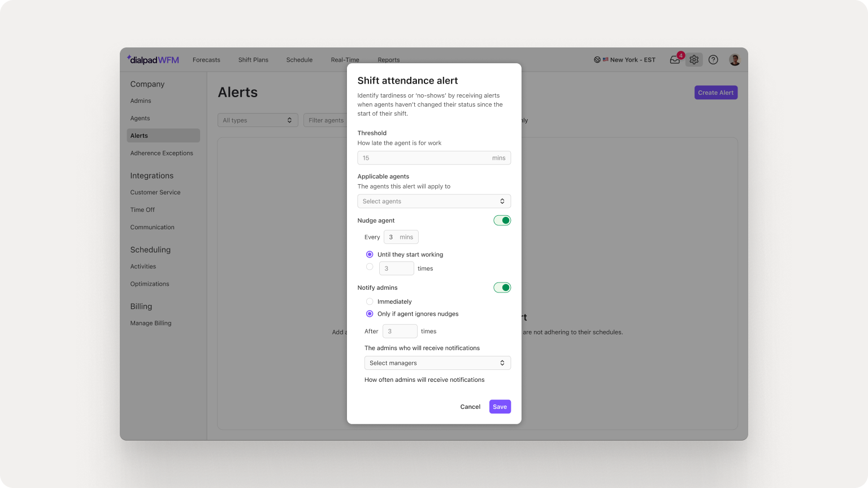Screen dimensions: 868x488
Task: Click the Threshold minutes input field
Action: [434, 158]
